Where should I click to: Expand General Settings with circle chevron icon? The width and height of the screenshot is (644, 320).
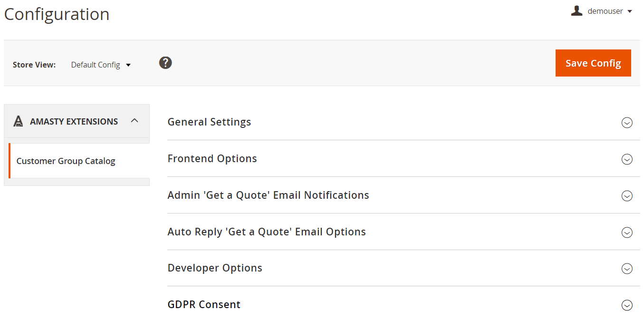(627, 123)
